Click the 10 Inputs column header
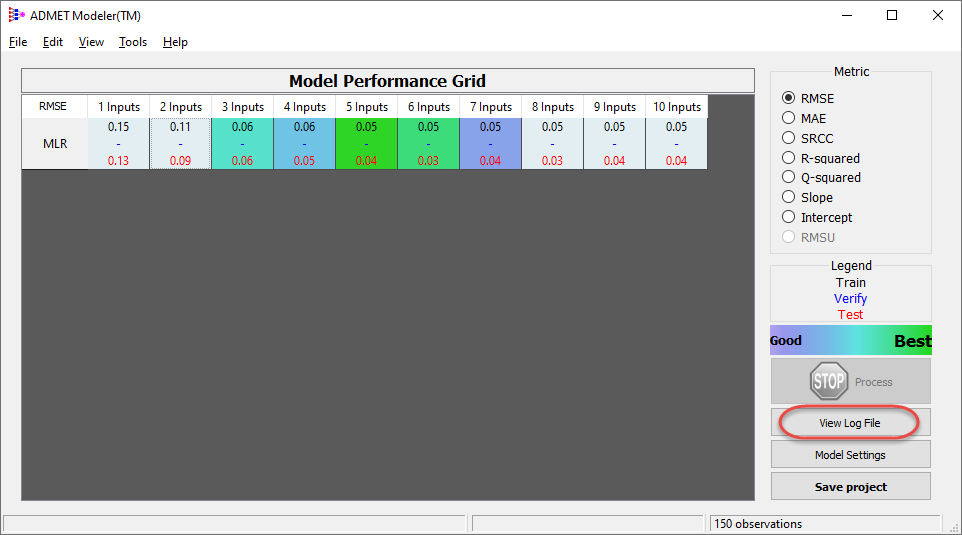 (677, 107)
